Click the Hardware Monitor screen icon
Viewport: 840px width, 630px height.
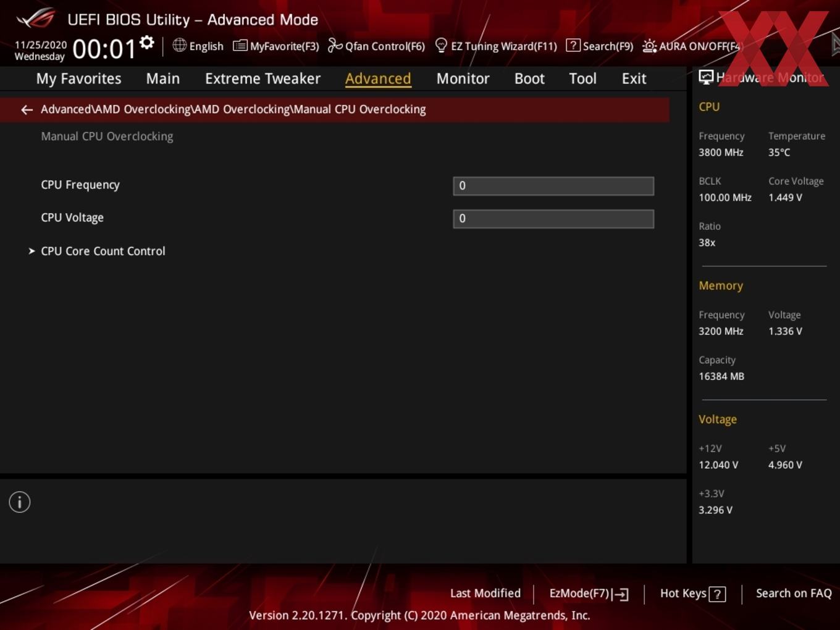(706, 77)
